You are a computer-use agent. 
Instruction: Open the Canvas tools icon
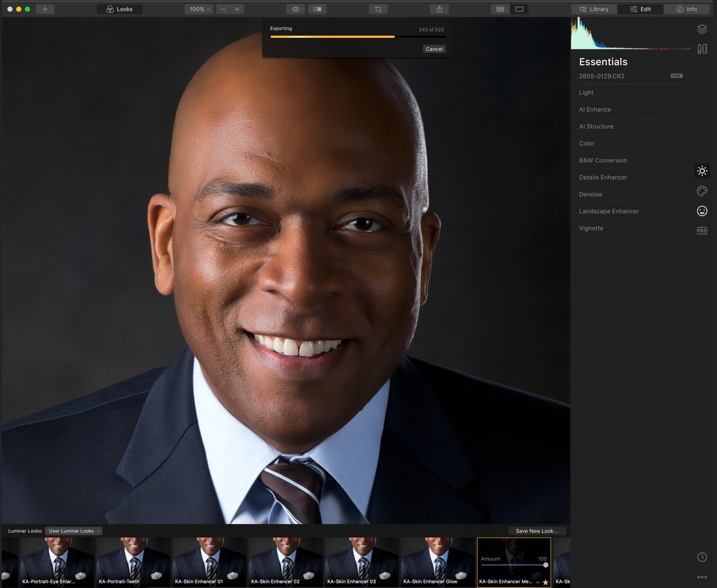click(x=702, y=49)
